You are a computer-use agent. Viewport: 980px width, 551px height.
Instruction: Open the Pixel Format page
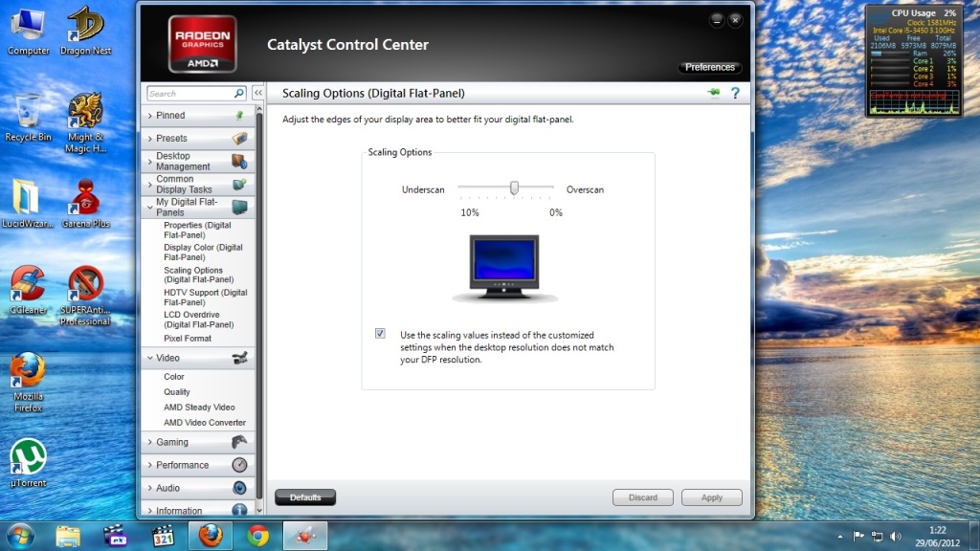(x=188, y=338)
